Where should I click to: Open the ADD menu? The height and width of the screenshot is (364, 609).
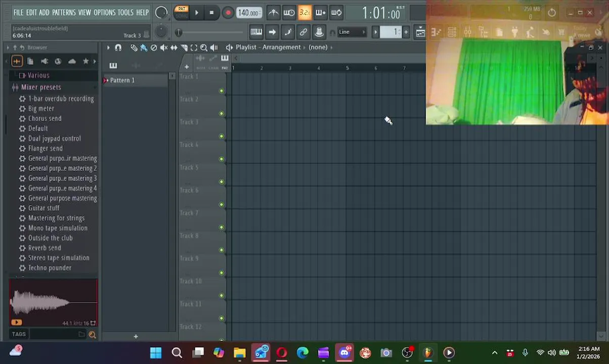(45, 12)
